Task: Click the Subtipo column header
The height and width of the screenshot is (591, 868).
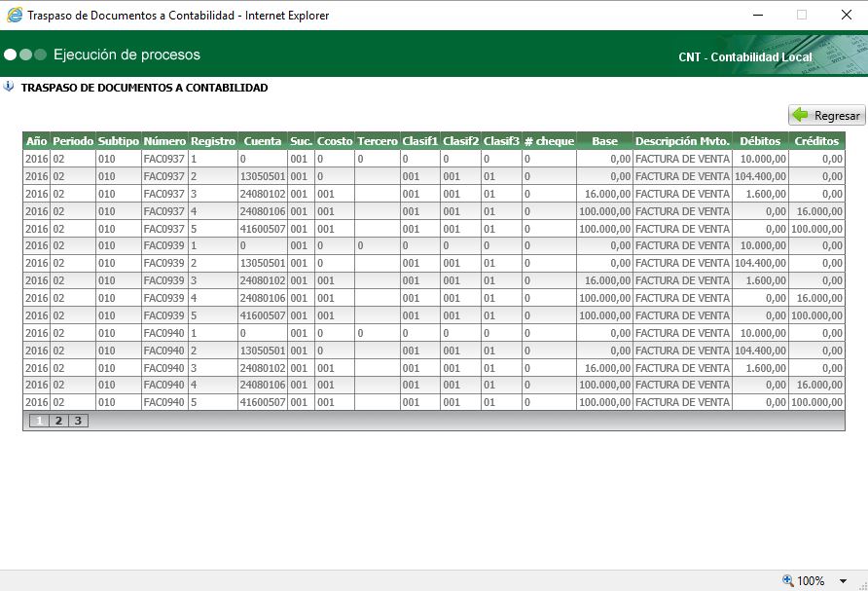Action: [119, 141]
